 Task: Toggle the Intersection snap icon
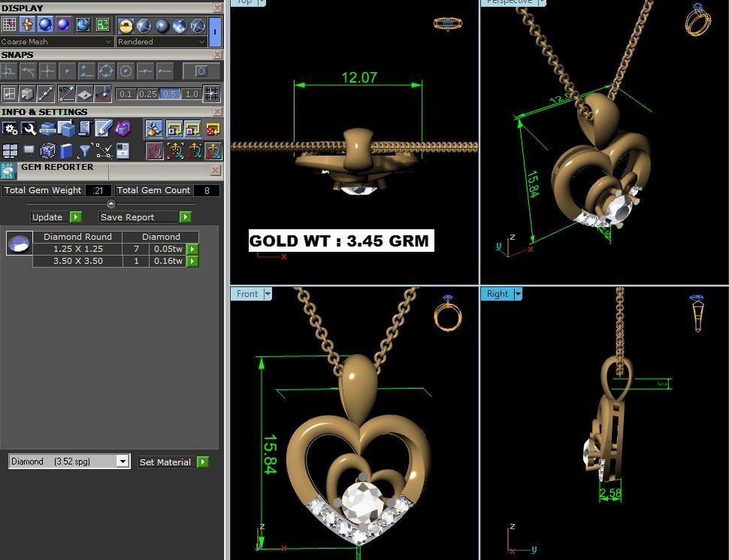[x=47, y=71]
